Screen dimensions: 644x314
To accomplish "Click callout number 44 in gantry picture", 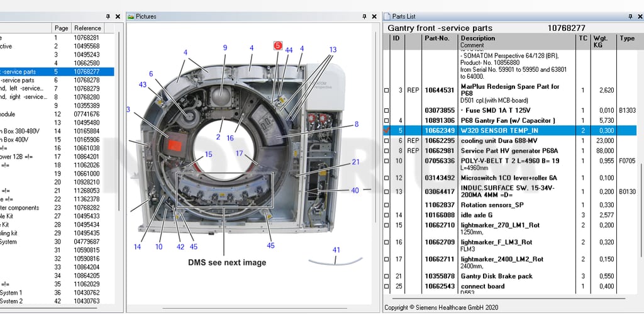I will 289,50.
